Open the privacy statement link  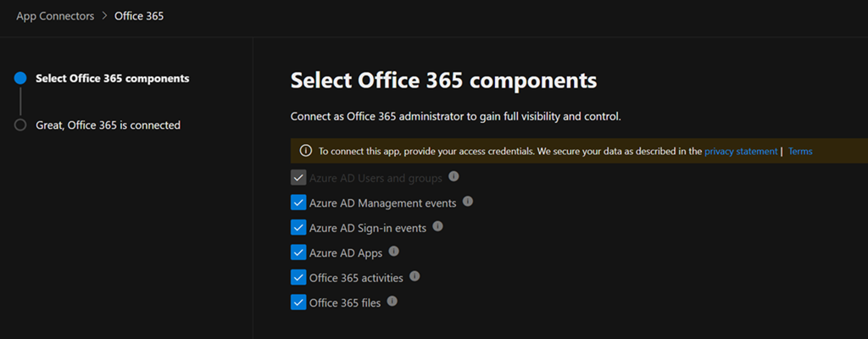click(x=740, y=152)
